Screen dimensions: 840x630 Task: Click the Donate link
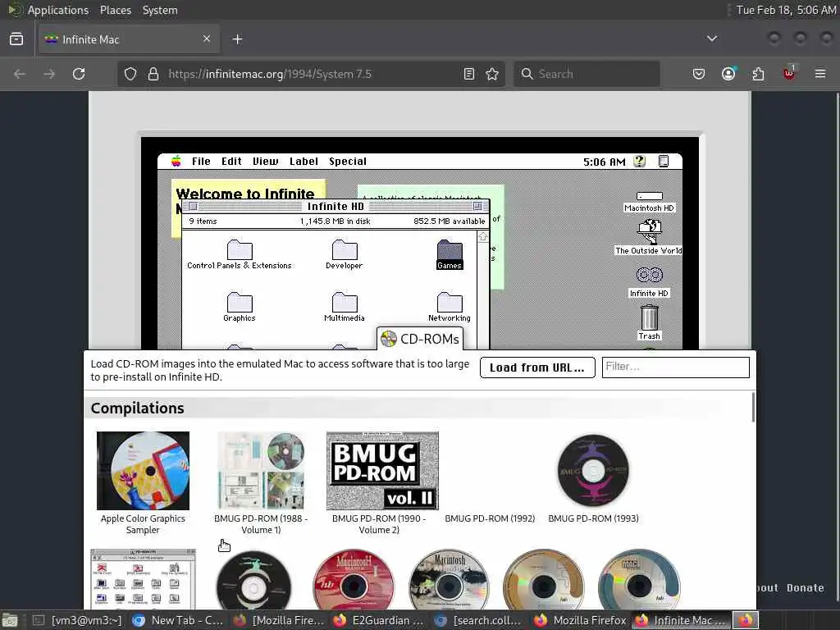click(805, 587)
